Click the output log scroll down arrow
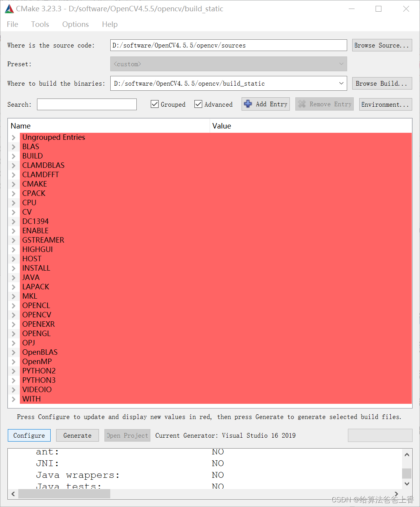Image resolution: width=420 pixels, height=507 pixels. coord(407,484)
